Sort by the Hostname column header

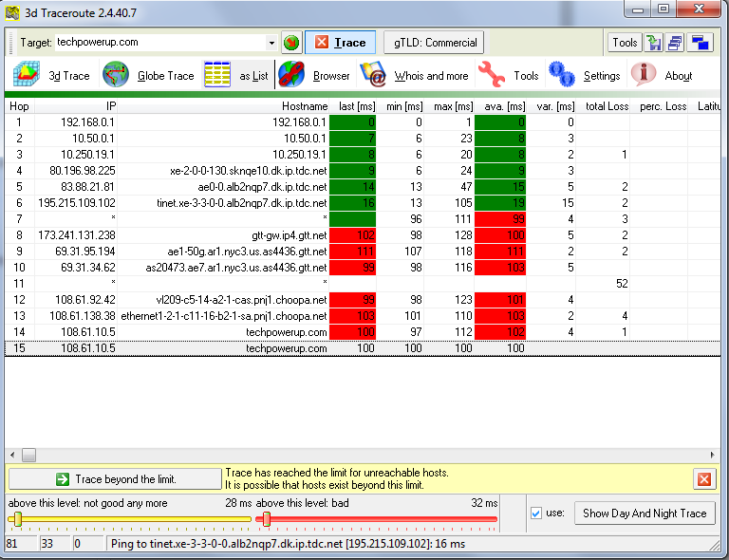(223, 106)
